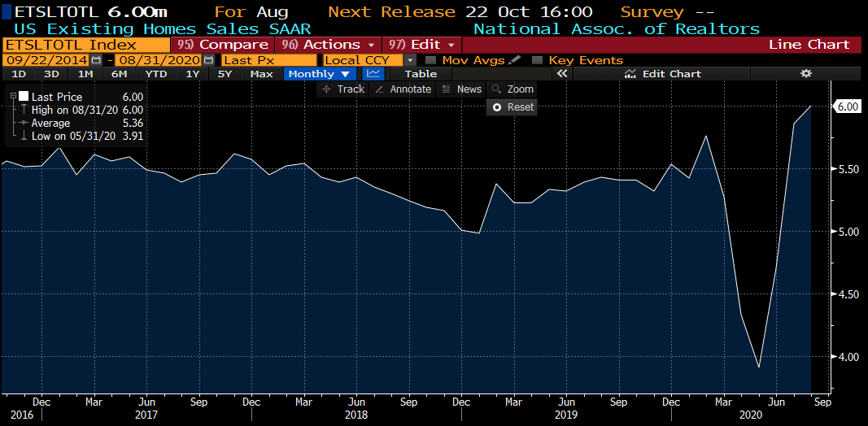This screenshot has width=868, height=426.
Task: Select the YTD time range
Action: [155, 74]
